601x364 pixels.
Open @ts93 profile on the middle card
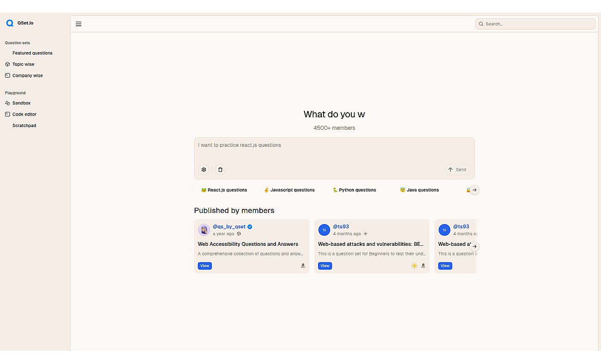click(341, 227)
